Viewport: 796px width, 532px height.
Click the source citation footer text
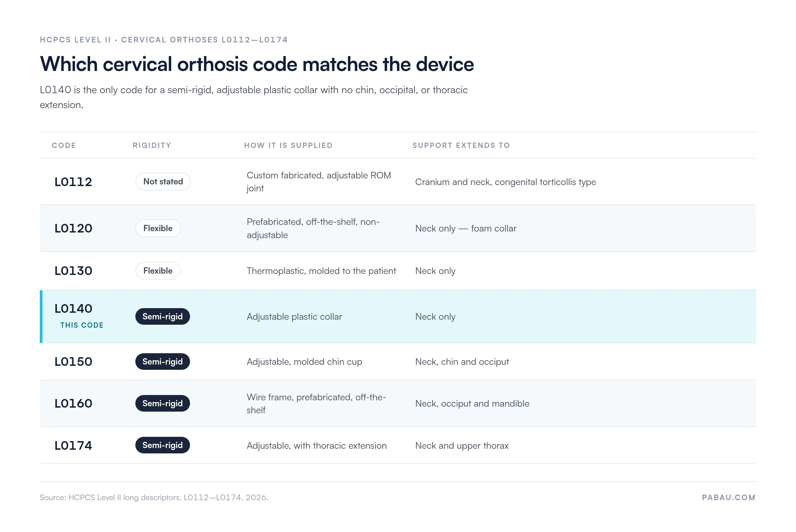pos(154,498)
